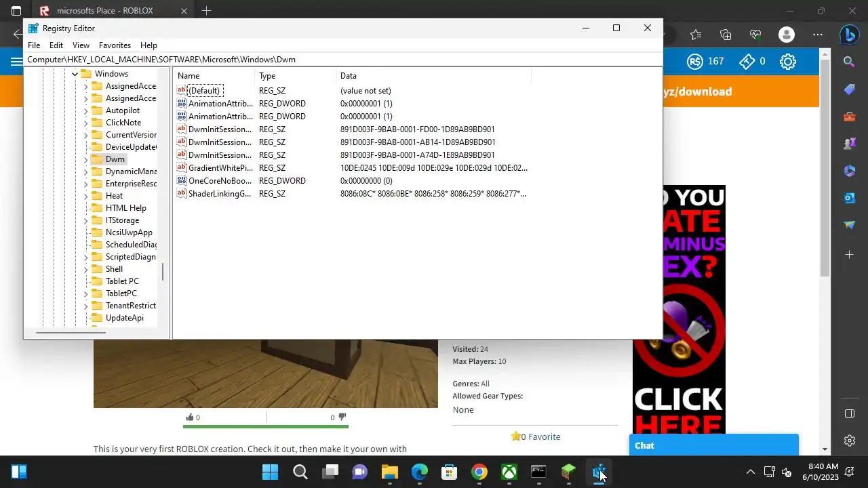Select the ShaderLinkingG... value
This screenshot has height=488, width=868.
coord(220,194)
